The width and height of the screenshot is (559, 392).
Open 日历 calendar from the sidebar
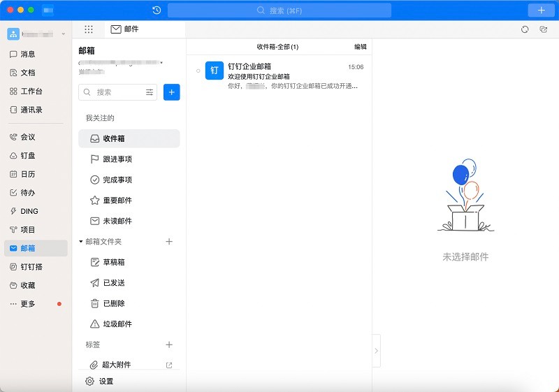pos(27,174)
